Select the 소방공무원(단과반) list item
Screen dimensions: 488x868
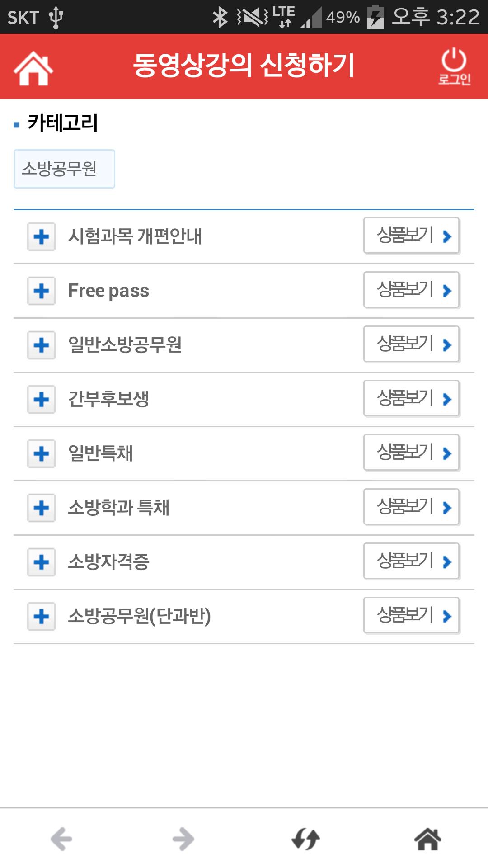pos(244,616)
